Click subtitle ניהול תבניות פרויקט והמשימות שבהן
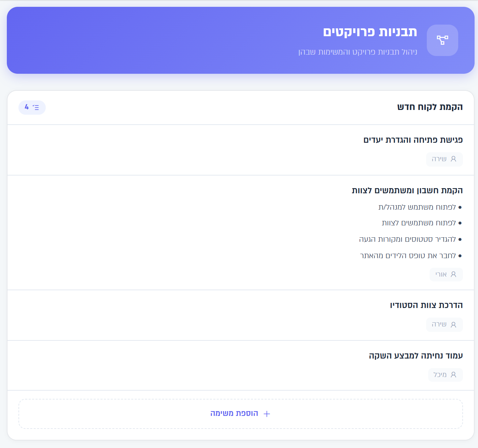Viewport: 478px width, 448px height. pyautogui.click(x=358, y=52)
